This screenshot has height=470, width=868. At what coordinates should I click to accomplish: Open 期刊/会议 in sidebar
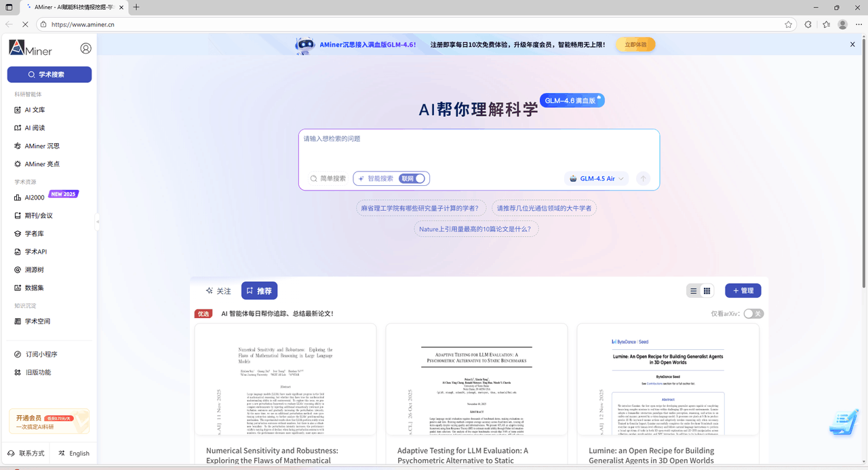point(33,216)
